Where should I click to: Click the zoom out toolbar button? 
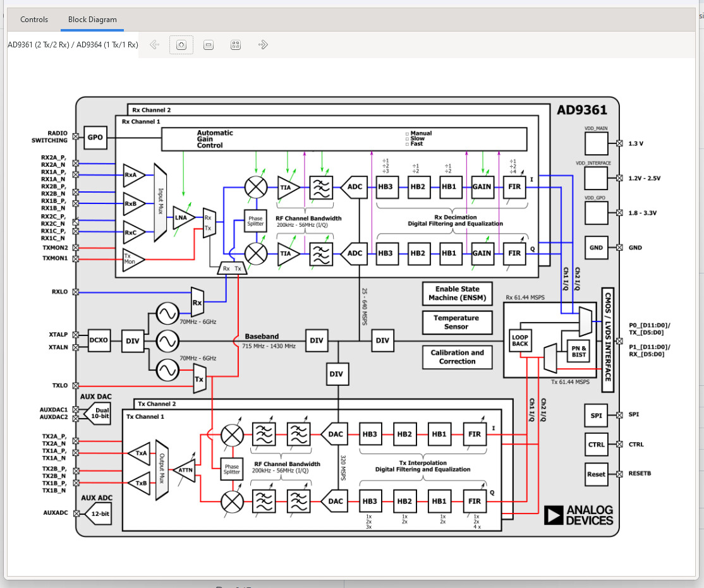(x=209, y=45)
